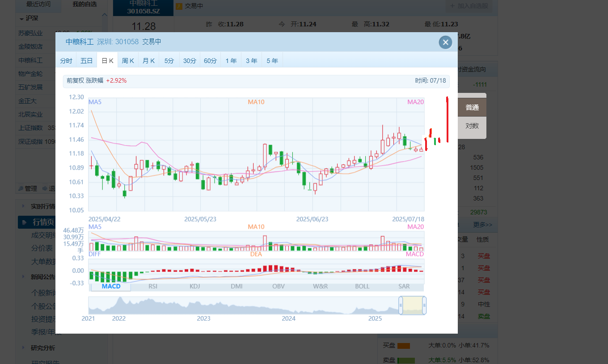
Task: Switch to the 分时 chart tab
Action: 66,60
